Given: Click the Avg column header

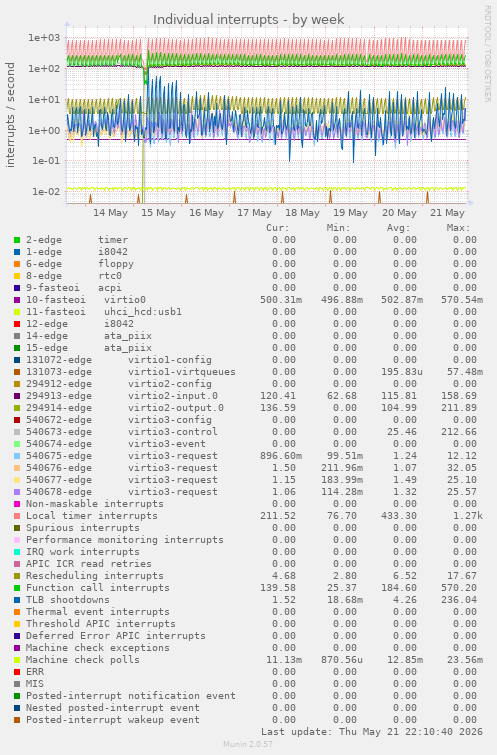Looking at the screenshot, I should (398, 228).
